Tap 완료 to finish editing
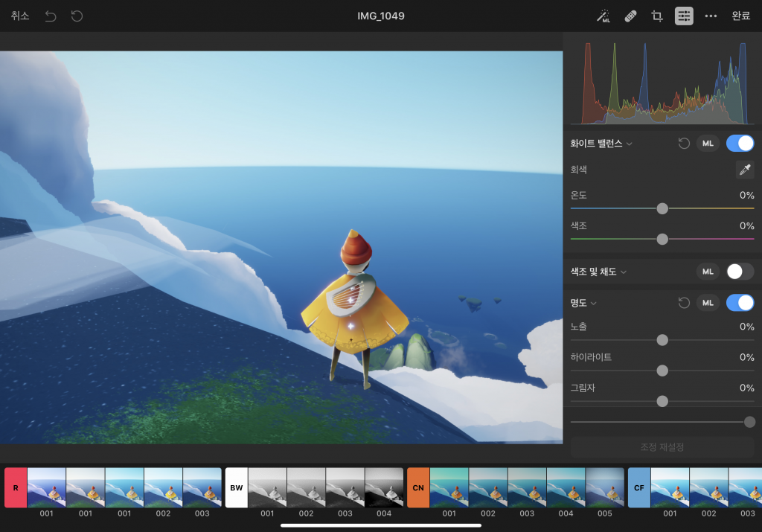 point(741,16)
